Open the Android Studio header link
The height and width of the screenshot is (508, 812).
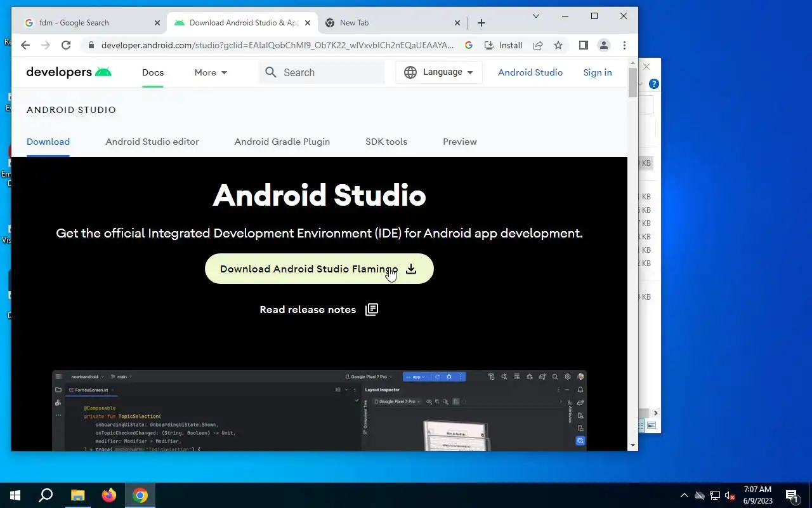pos(530,72)
